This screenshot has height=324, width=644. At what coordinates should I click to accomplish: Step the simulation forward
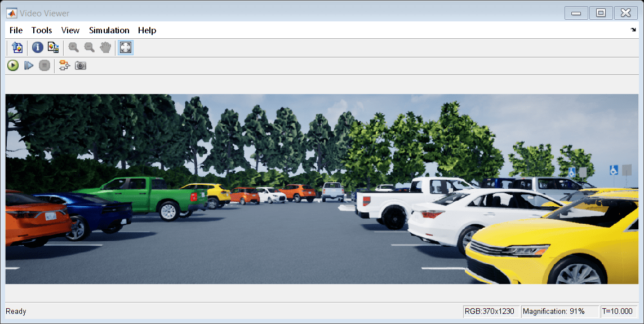[x=28, y=66]
